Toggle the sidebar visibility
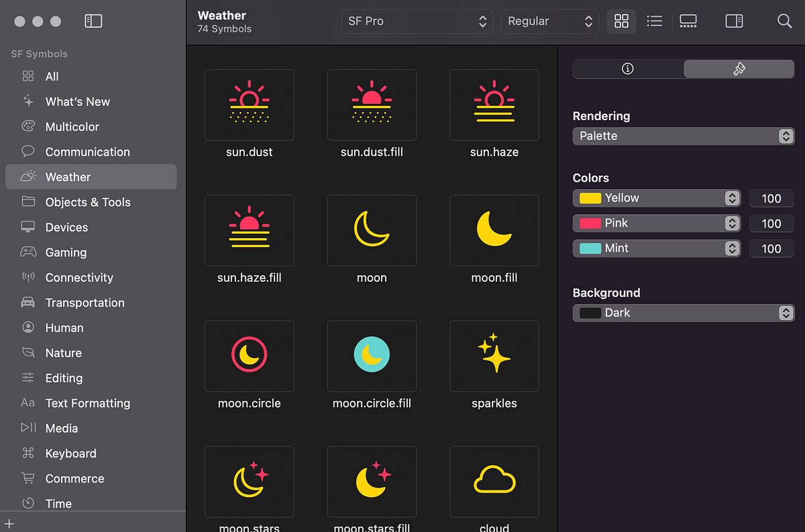This screenshot has width=805, height=532. coord(93,21)
